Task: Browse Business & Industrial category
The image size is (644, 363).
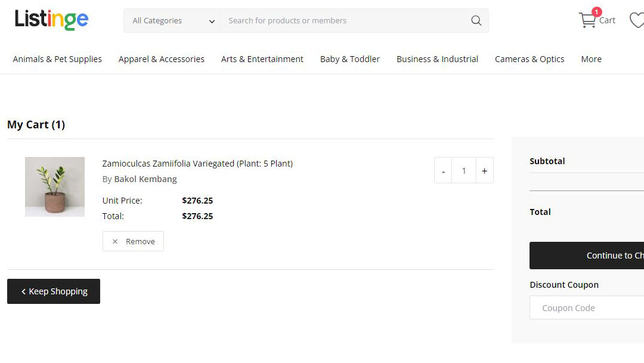Action: coord(437,59)
